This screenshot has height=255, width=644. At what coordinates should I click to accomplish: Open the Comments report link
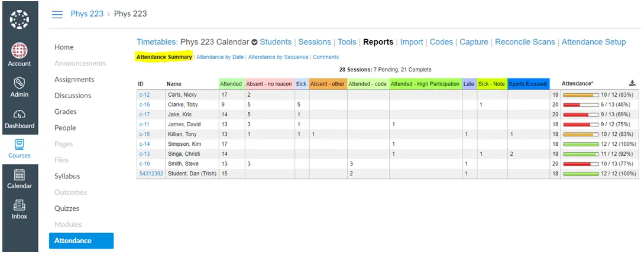pyautogui.click(x=326, y=57)
